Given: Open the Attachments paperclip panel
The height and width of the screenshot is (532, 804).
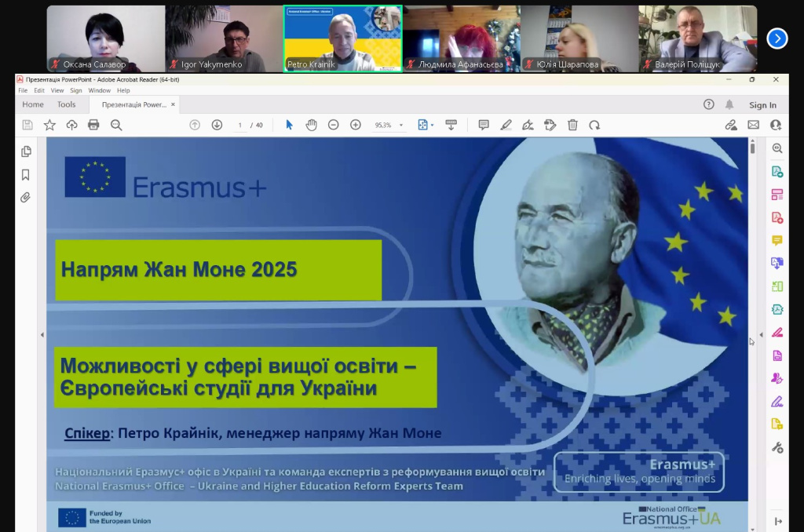Looking at the screenshot, I should coord(25,198).
